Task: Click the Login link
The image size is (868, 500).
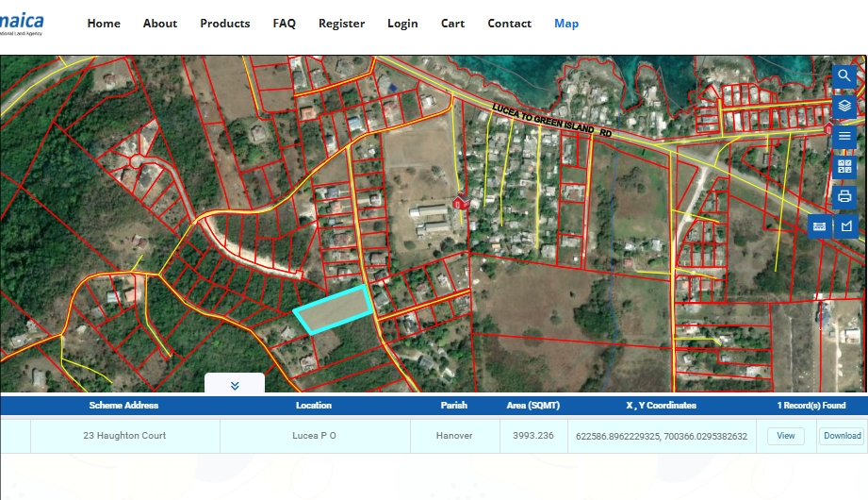Action: 402,24
